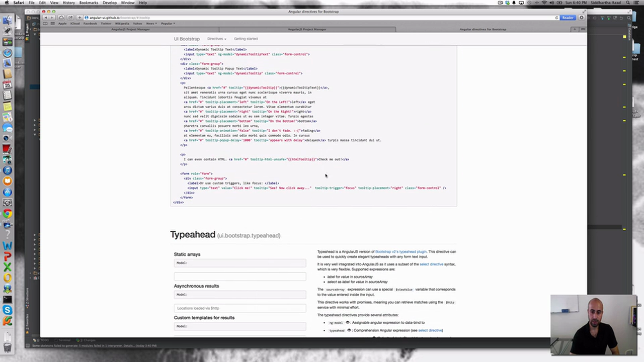Open volume control in menu bar
Screen dimensions: 644x362
[x=553, y=3]
